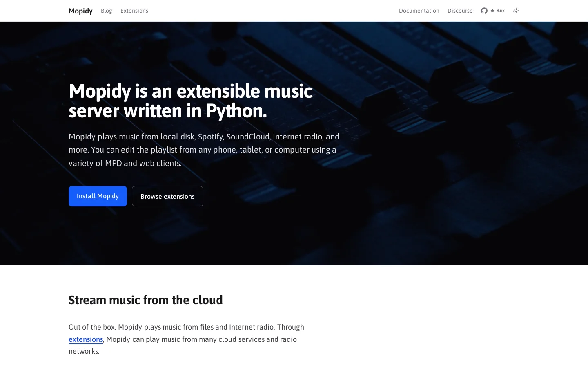Click the 8.6k GitHub stars count
This screenshot has height=368, width=588.
click(x=498, y=11)
